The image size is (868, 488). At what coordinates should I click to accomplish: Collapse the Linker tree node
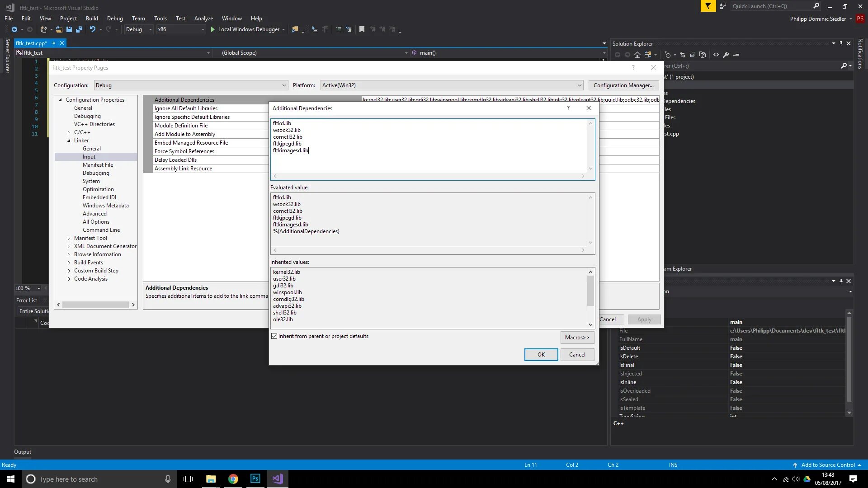tap(69, 141)
